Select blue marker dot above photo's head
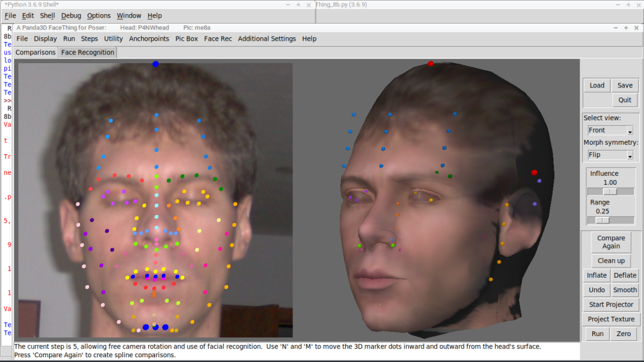644x362 pixels. click(155, 64)
